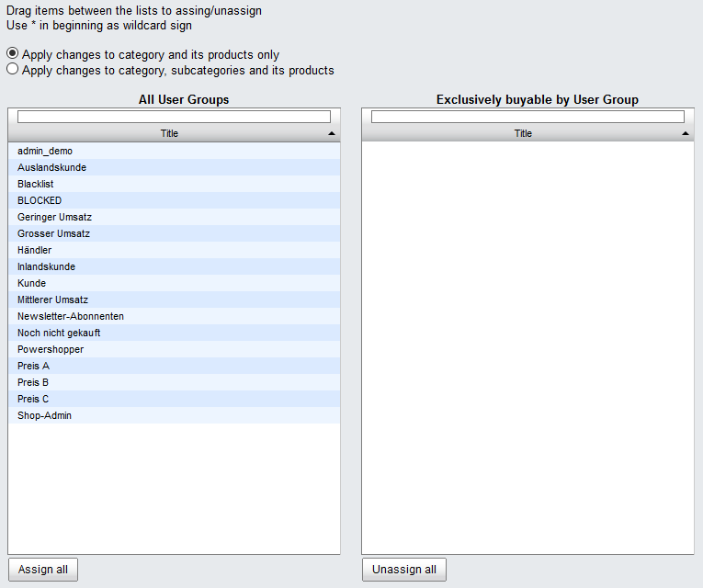Image resolution: width=703 pixels, height=588 pixels.
Task: Select the Powershopper group row
Action: (x=174, y=350)
